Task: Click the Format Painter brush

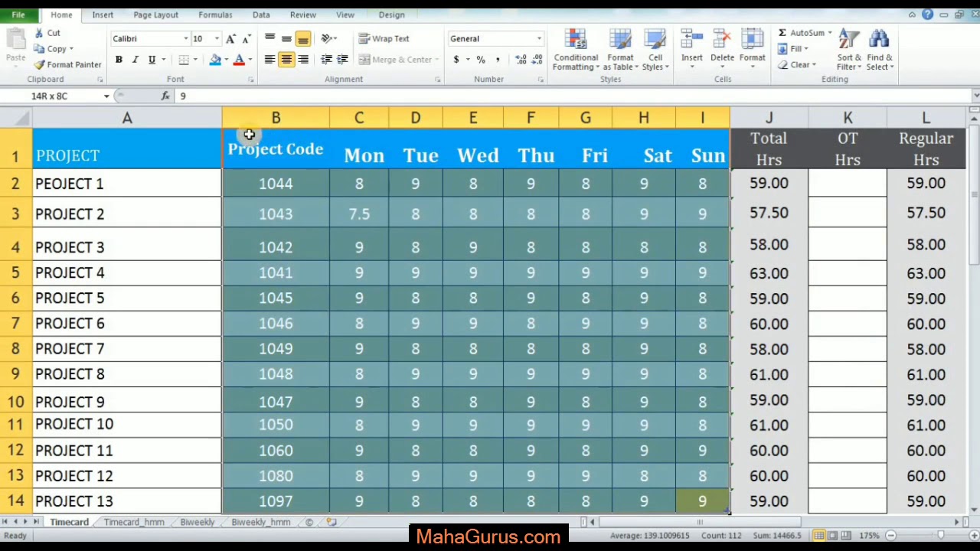Action: click(40, 65)
